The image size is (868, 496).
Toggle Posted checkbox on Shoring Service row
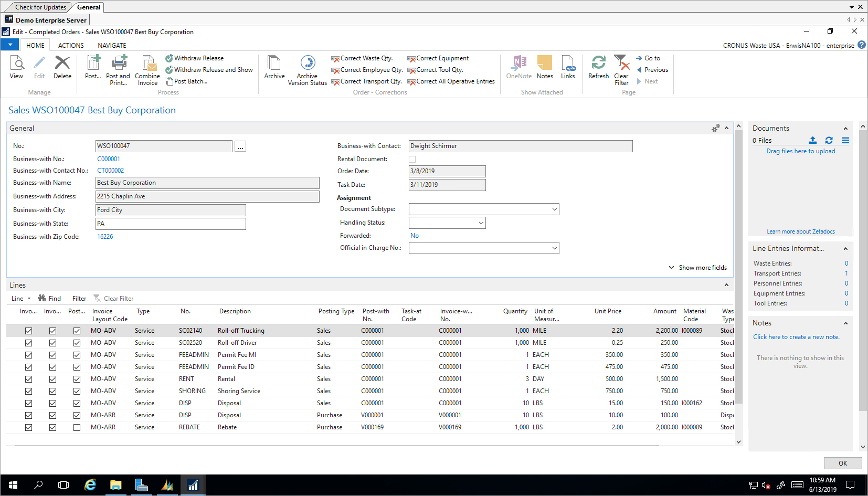[x=77, y=391]
